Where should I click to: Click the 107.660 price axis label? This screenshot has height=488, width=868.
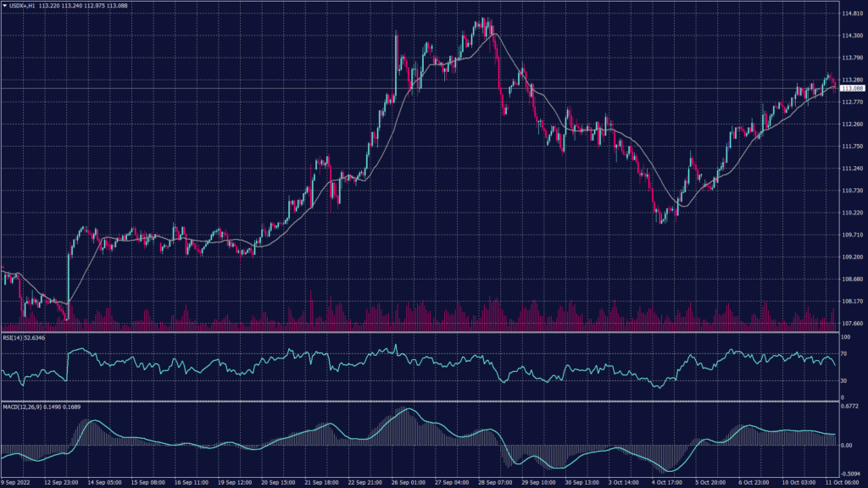click(x=852, y=323)
